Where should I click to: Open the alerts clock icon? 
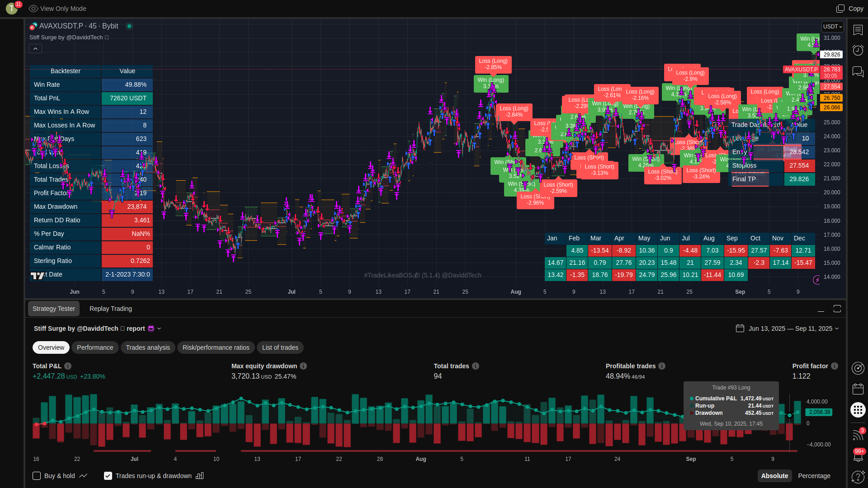click(x=858, y=50)
